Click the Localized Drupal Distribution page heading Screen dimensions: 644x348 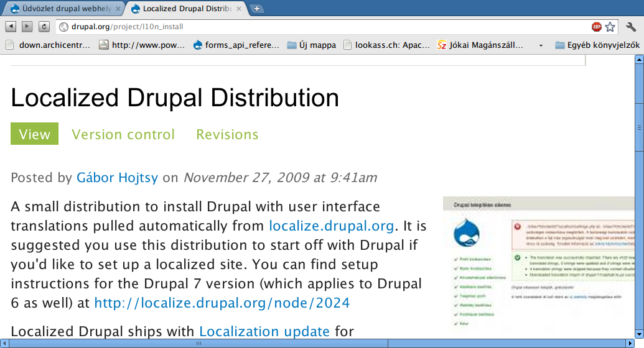[x=175, y=98]
